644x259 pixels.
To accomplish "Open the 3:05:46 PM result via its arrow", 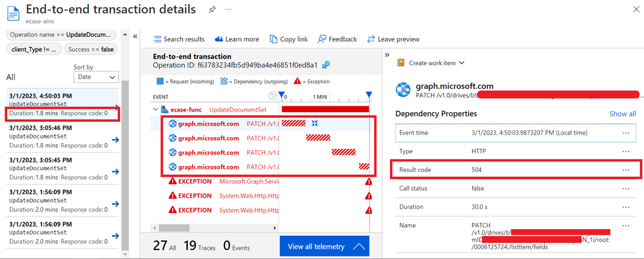I will [115, 140].
